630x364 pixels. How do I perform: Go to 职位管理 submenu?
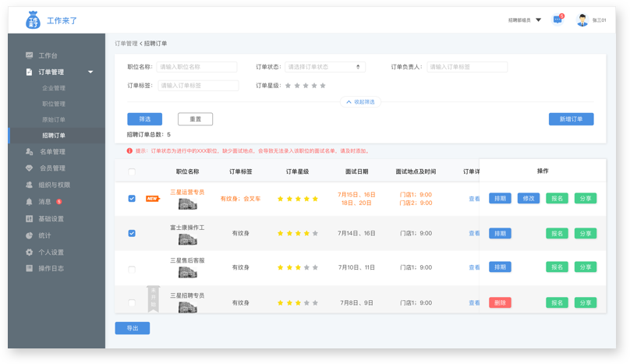[x=54, y=104]
